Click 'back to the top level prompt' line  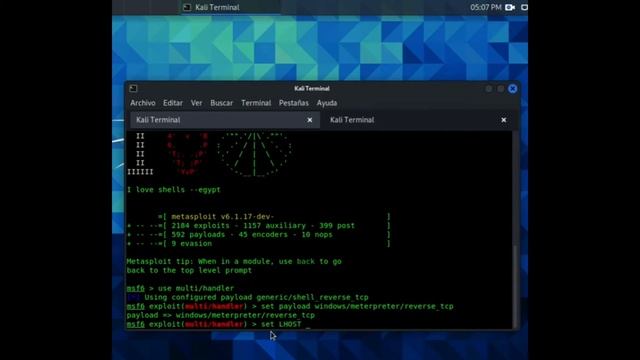(x=189, y=270)
